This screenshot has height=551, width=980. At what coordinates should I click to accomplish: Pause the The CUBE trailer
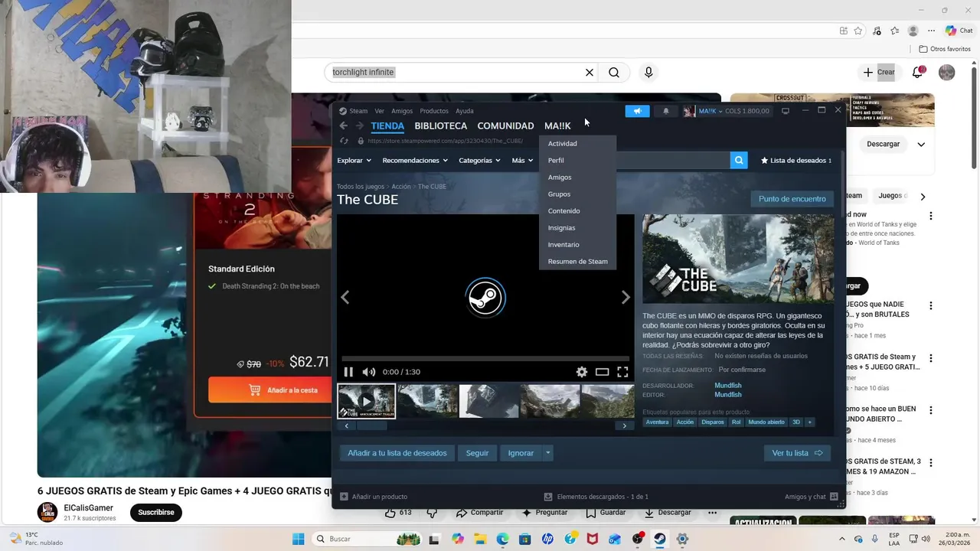(x=348, y=372)
